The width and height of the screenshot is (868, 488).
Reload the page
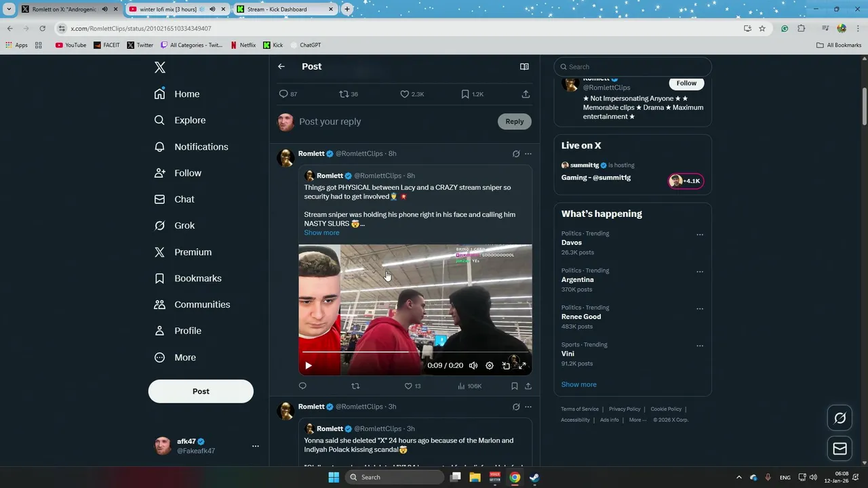(42, 28)
